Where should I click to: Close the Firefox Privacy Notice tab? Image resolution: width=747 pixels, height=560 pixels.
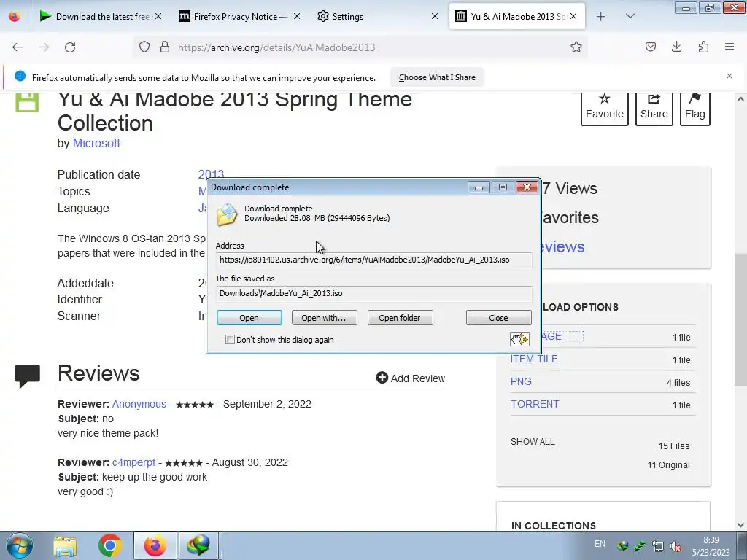(297, 17)
